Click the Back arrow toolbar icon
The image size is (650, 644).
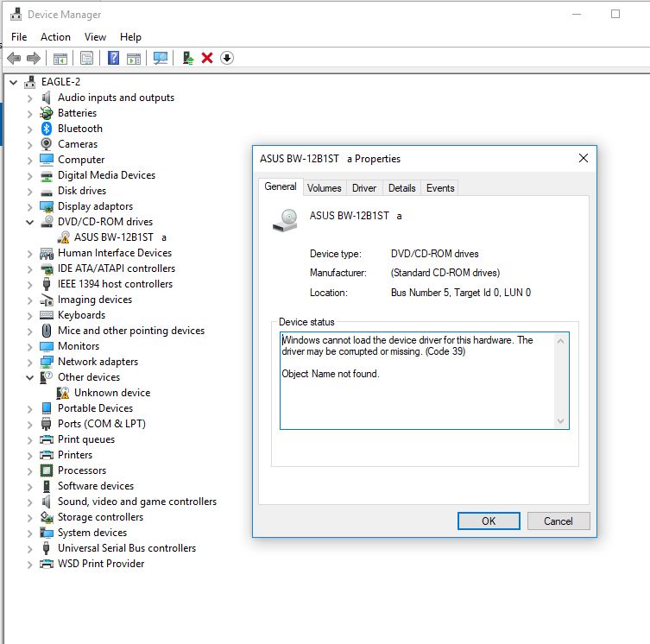[14, 58]
